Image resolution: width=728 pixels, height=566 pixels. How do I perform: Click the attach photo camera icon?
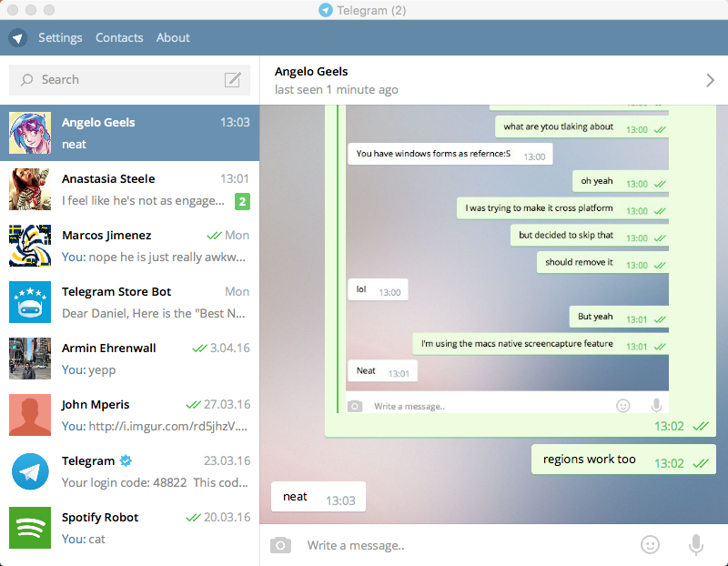280,545
